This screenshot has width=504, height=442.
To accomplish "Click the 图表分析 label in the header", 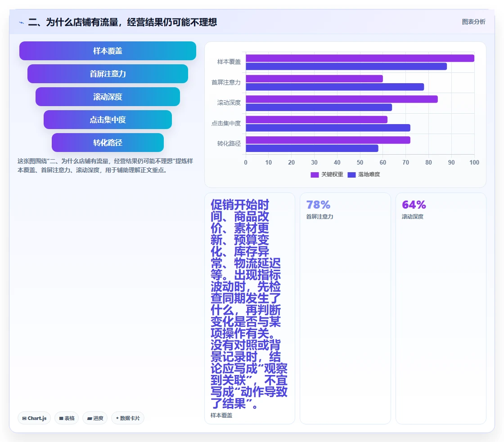I will 473,22.
